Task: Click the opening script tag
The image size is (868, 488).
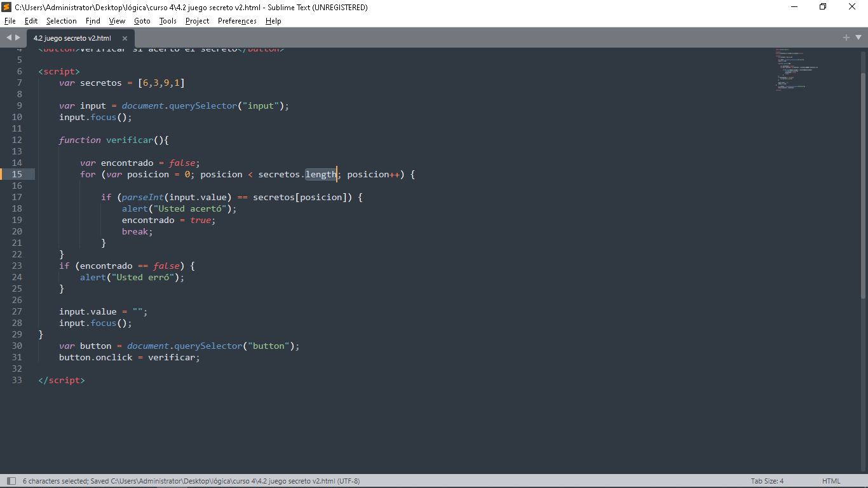Action: coord(59,71)
